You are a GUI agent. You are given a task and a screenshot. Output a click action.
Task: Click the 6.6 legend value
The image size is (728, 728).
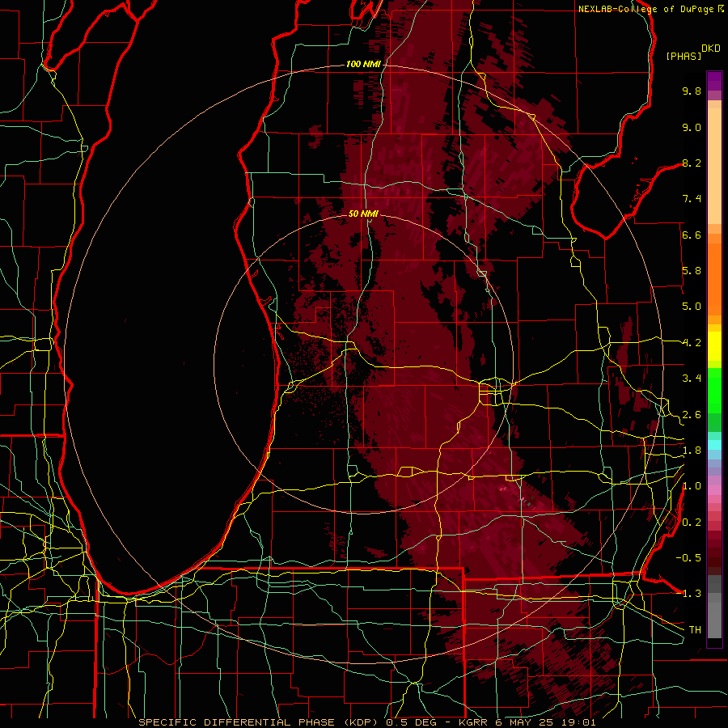pyautogui.click(x=692, y=235)
